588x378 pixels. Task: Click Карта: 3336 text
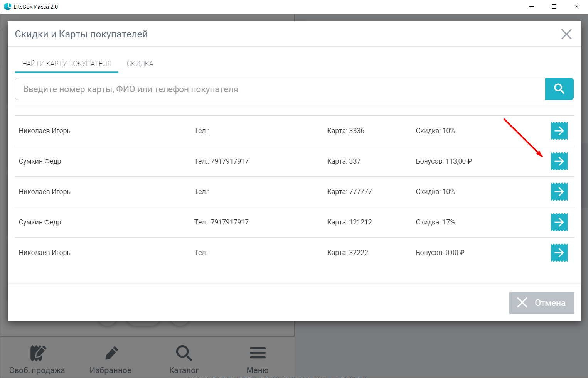coord(345,131)
